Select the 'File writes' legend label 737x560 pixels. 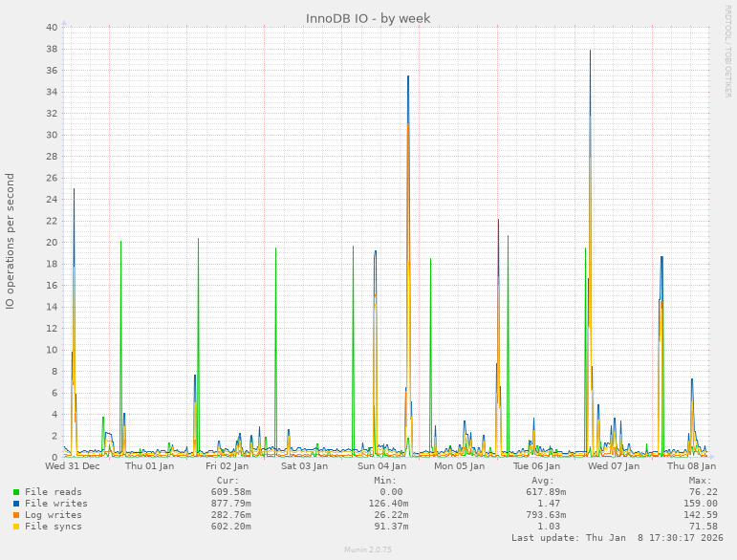pos(56,504)
